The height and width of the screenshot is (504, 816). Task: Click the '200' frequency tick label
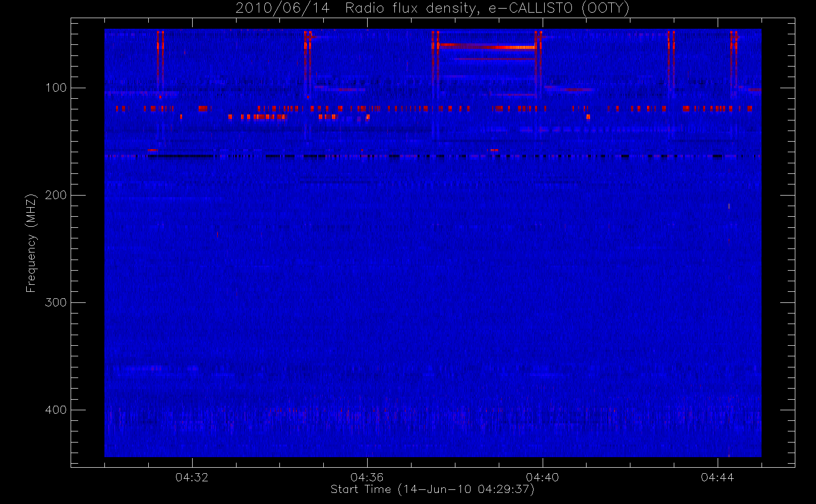pos(56,195)
